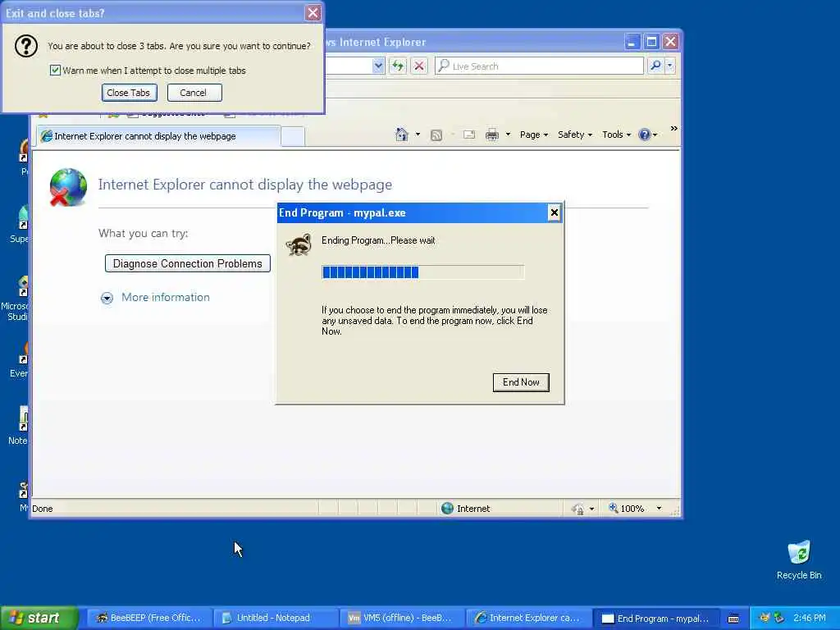Image resolution: width=840 pixels, height=630 pixels.
Task: Click the red Stop loading icon
Action: (x=419, y=66)
